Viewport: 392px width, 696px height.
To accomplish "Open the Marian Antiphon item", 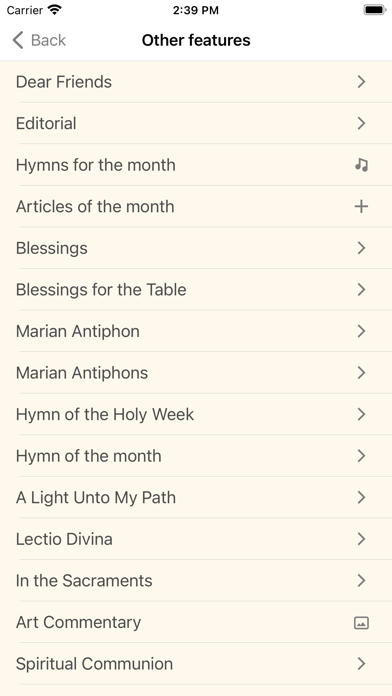I will click(x=196, y=331).
